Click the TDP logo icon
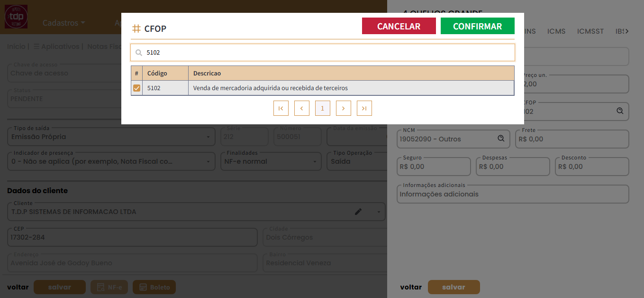Image resolution: width=644 pixels, height=298 pixels. point(16,17)
